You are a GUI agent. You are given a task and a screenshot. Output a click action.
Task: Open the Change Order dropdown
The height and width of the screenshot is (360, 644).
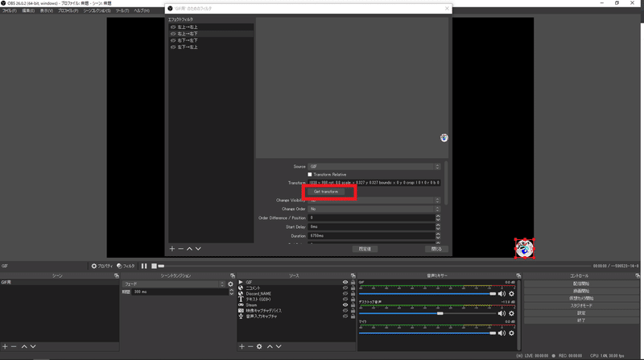(x=374, y=209)
